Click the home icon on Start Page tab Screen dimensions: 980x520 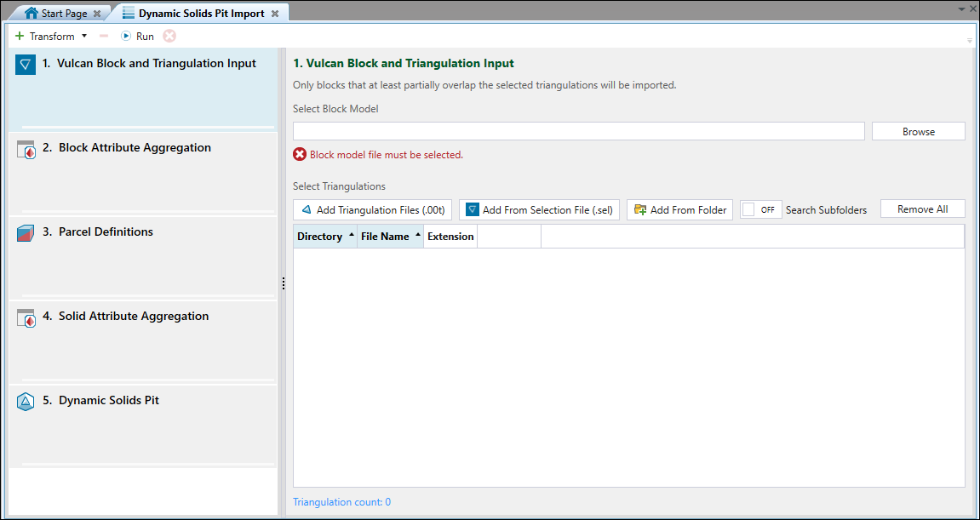[x=32, y=13]
